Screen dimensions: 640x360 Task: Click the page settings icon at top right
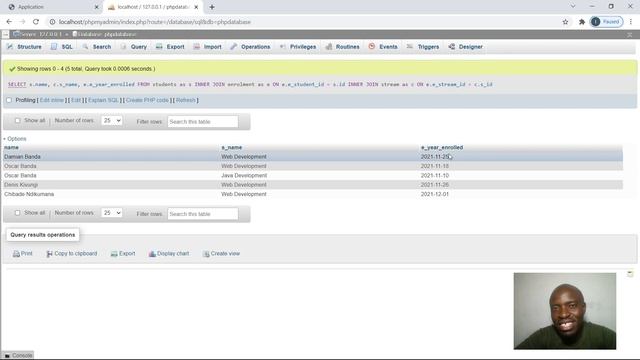point(630,35)
